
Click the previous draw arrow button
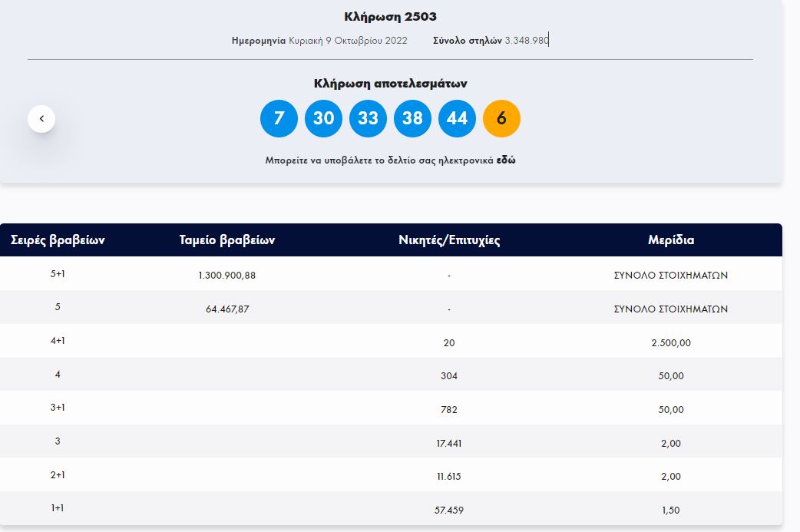click(41, 119)
